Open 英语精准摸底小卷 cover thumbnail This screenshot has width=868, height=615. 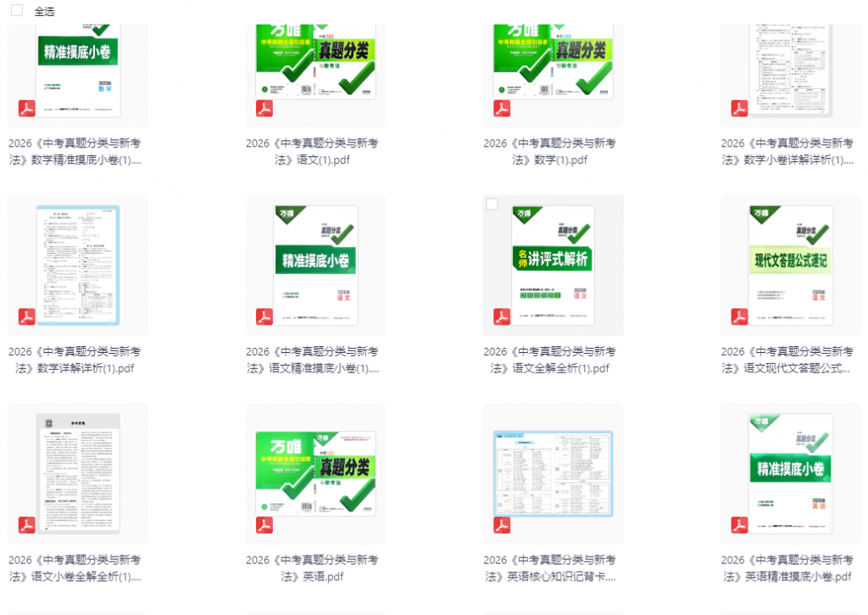[x=791, y=473]
